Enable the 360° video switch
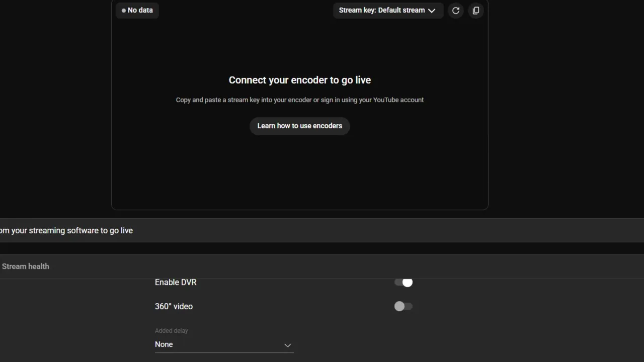 (404, 306)
